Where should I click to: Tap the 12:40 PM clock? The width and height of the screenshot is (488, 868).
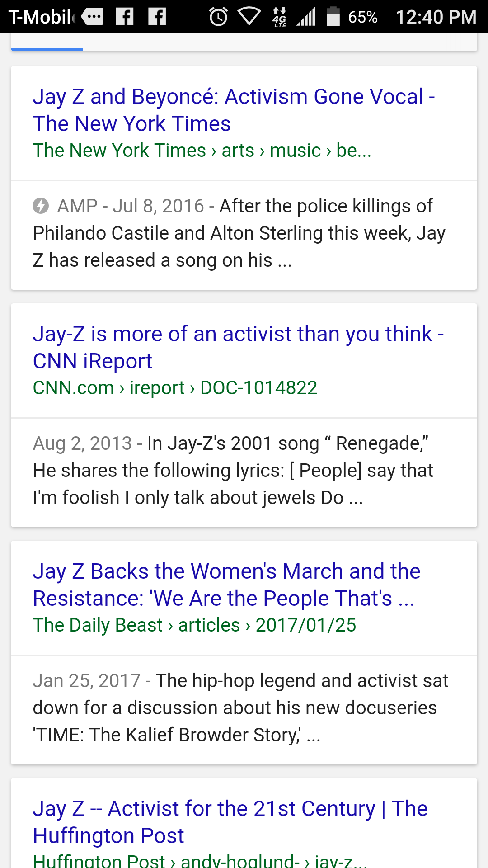point(436,17)
